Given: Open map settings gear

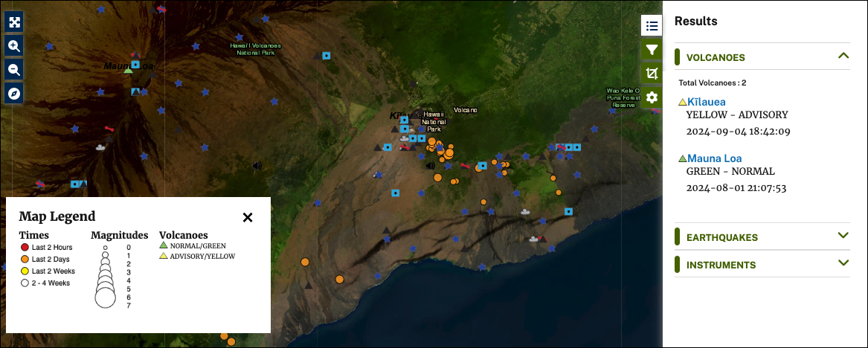Looking at the screenshot, I should (x=652, y=97).
